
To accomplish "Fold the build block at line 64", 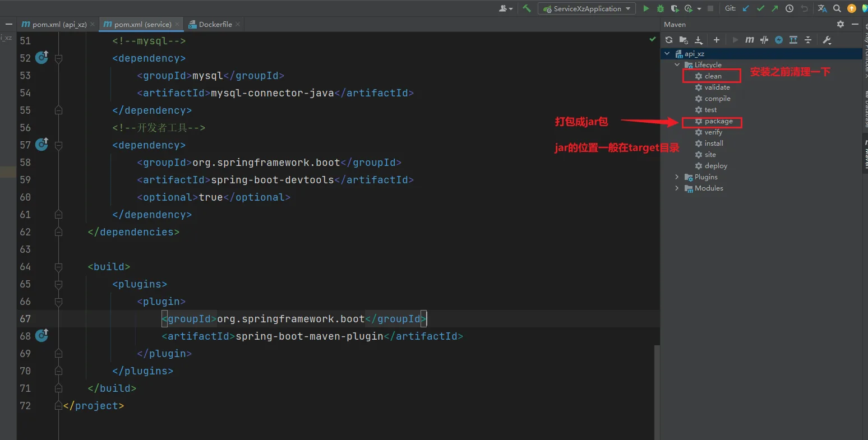I will 58,267.
